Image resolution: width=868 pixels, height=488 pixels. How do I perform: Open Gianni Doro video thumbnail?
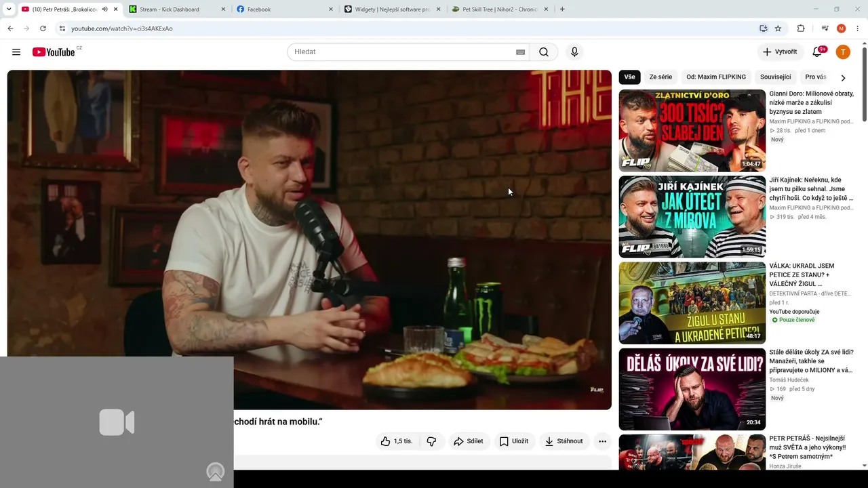692,131
